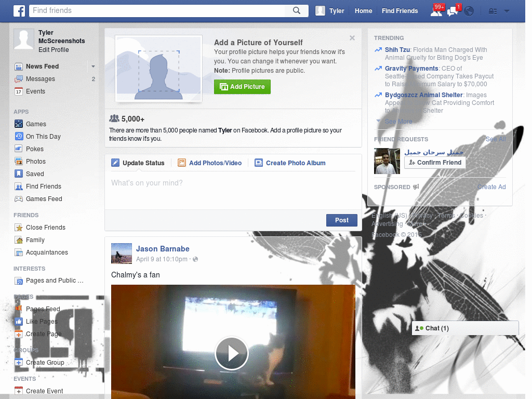Play the Jason Barnabe video

coord(232,353)
